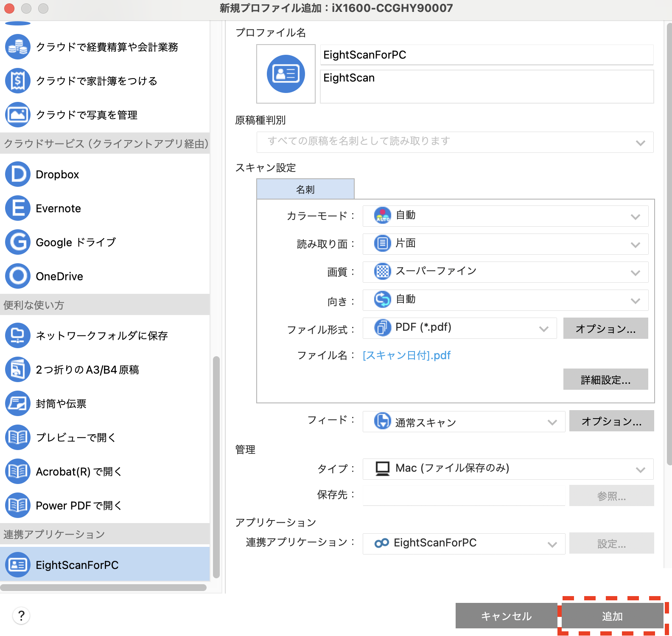Viewport: 672px width, 636px height.
Task: Select the OneDrive list row label
Action: tap(59, 276)
